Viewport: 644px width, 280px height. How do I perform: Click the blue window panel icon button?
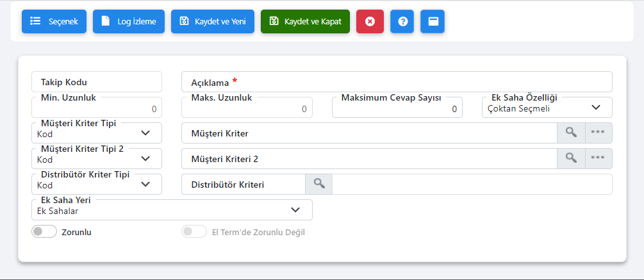click(433, 21)
